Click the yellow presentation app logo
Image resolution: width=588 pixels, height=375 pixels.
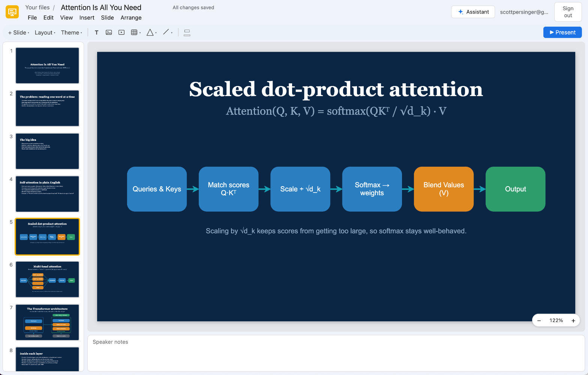[12, 12]
